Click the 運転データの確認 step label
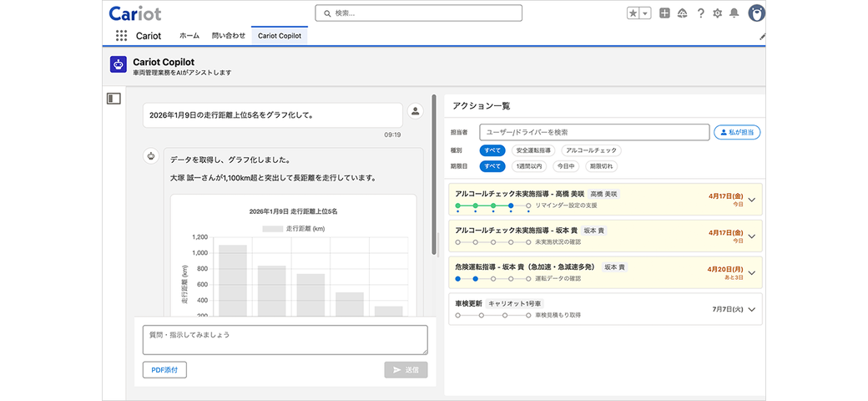This screenshot has width=868, height=401. 558,278
